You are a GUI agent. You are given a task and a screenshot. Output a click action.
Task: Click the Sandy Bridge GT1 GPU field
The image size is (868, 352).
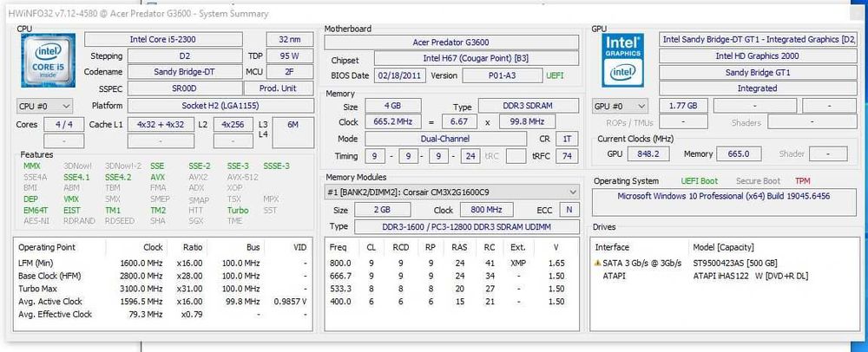pos(757,72)
